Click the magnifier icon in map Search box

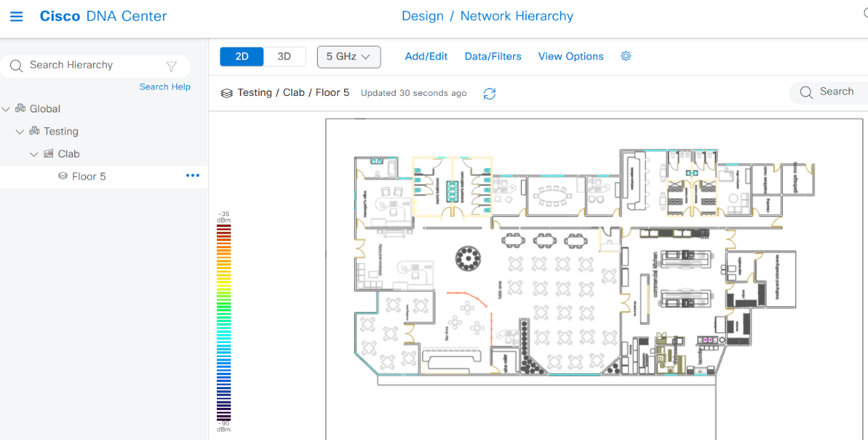point(806,92)
